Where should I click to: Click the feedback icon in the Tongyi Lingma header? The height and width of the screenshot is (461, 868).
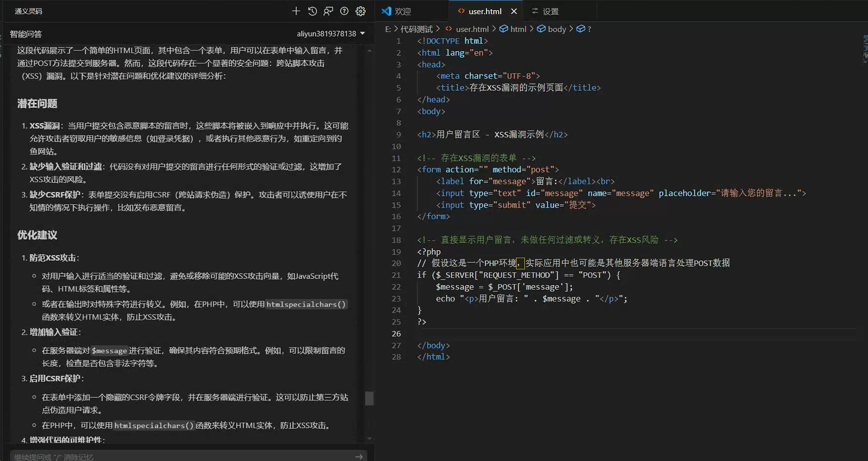328,11
